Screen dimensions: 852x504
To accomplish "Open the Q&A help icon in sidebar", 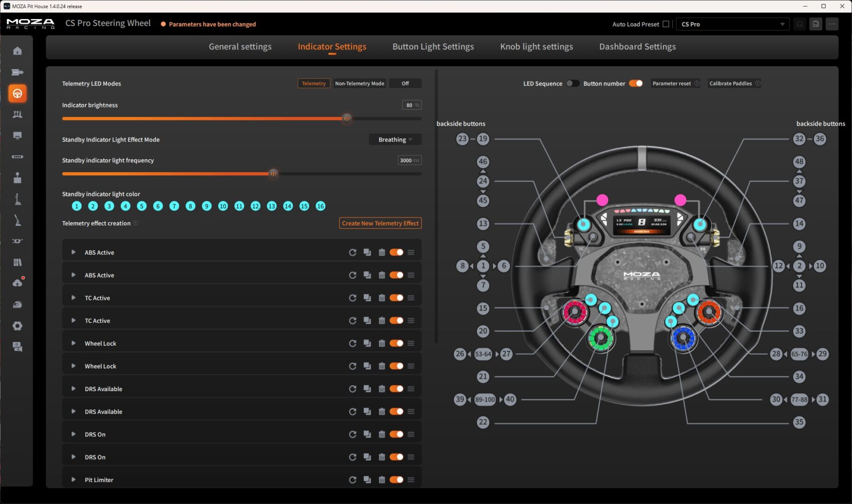I will click(x=17, y=347).
